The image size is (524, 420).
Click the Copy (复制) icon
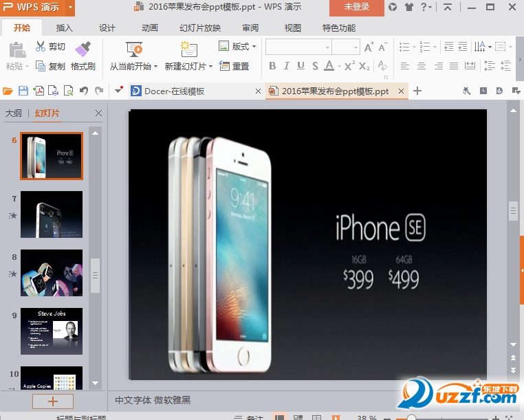click(x=41, y=66)
